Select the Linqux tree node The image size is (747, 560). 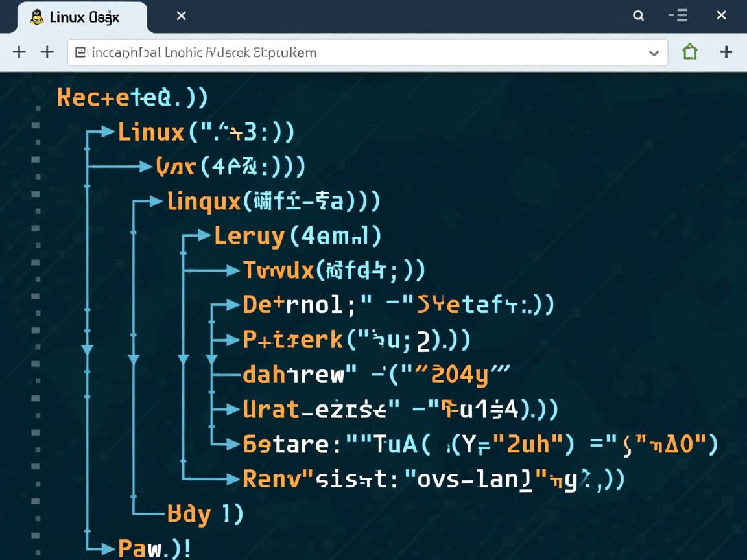pos(202,202)
